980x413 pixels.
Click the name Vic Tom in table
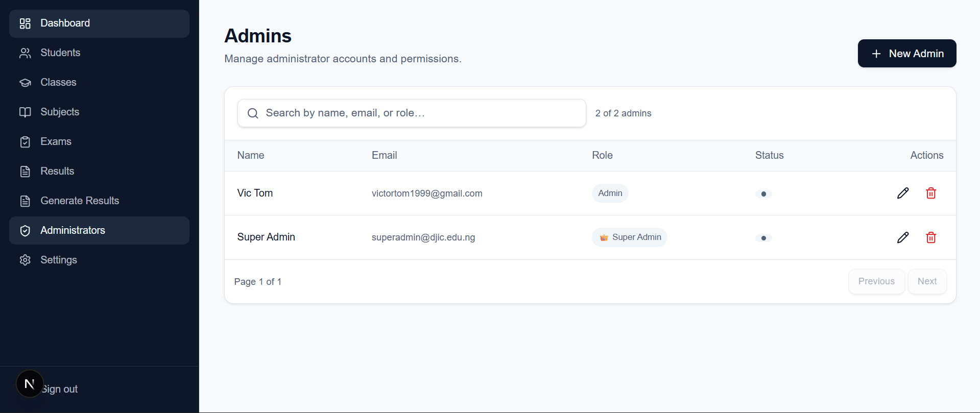255,193
